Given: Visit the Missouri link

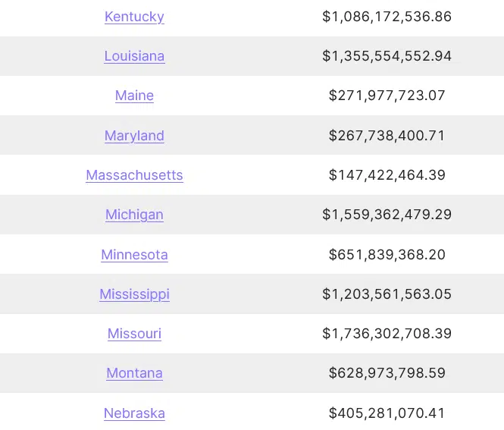Looking at the screenshot, I should click(134, 334).
